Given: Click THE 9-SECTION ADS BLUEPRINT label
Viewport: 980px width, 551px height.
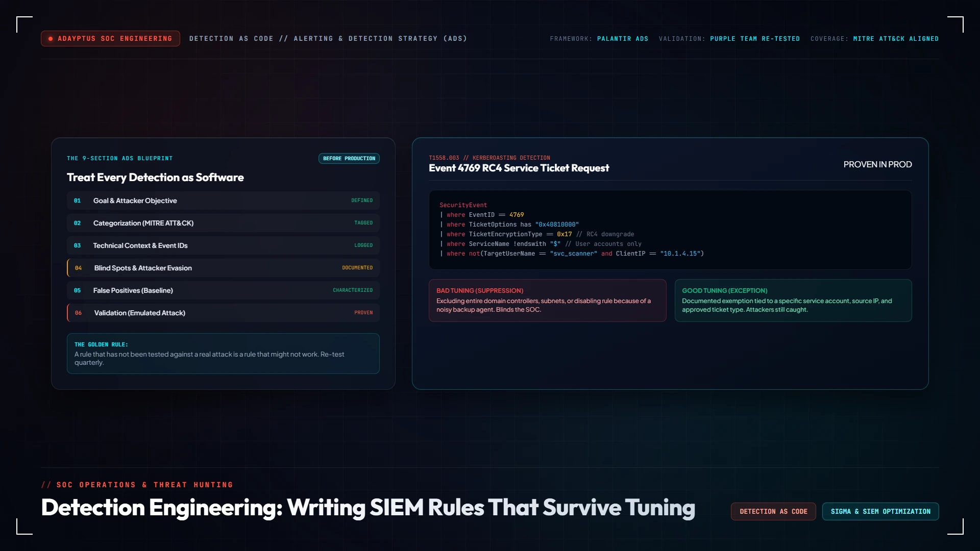Looking at the screenshot, I should [x=120, y=159].
